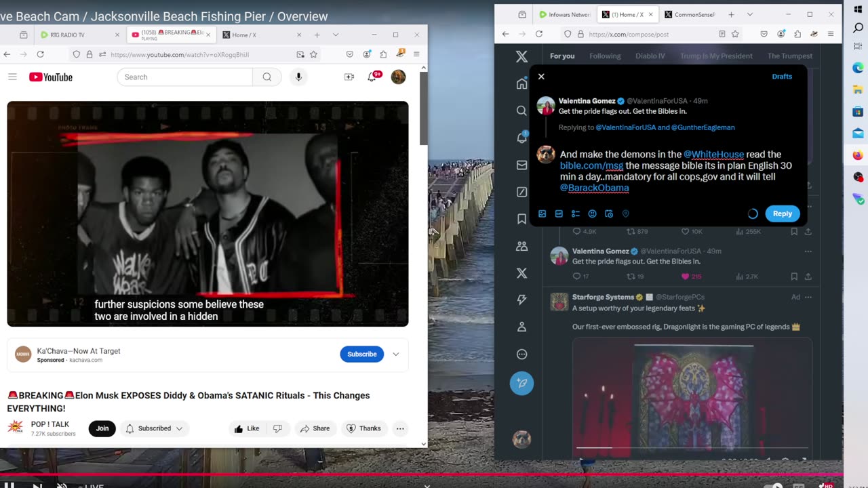Click the playing video frame
The height and width of the screenshot is (488, 868).
(x=208, y=213)
